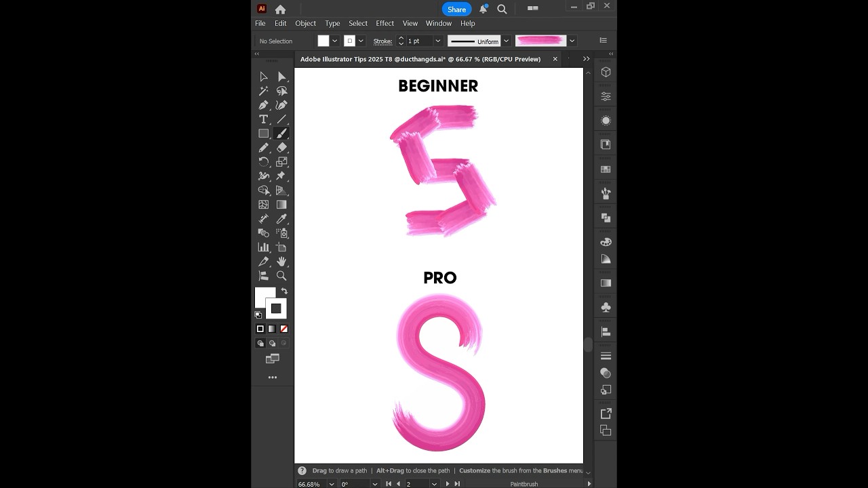Select the Zoom magnifier tool
The image size is (868, 488).
tap(281, 276)
